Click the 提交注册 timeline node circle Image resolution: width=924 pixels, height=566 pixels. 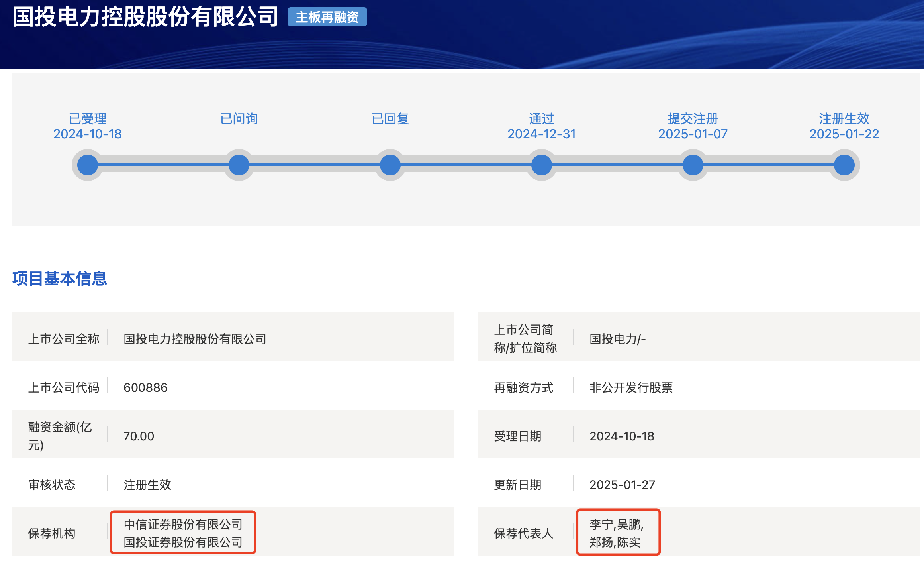(693, 165)
